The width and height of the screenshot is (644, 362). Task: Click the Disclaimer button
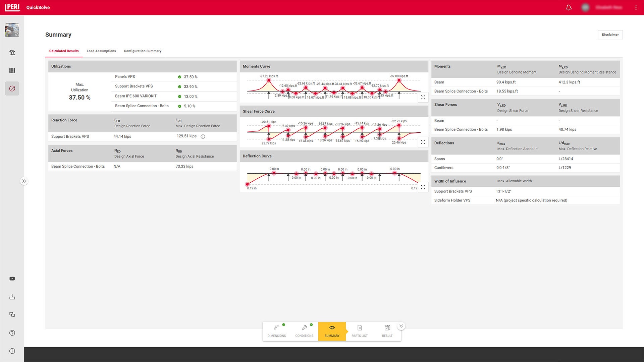(610, 35)
